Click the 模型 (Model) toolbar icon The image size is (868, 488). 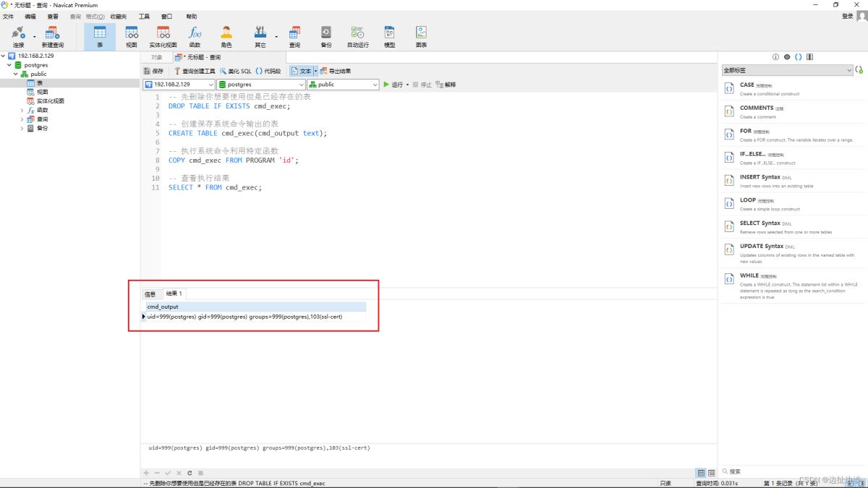pyautogui.click(x=389, y=36)
